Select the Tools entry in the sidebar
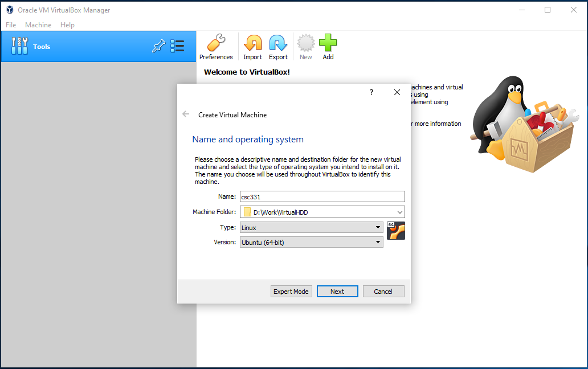The width and height of the screenshot is (588, 369). (98, 47)
